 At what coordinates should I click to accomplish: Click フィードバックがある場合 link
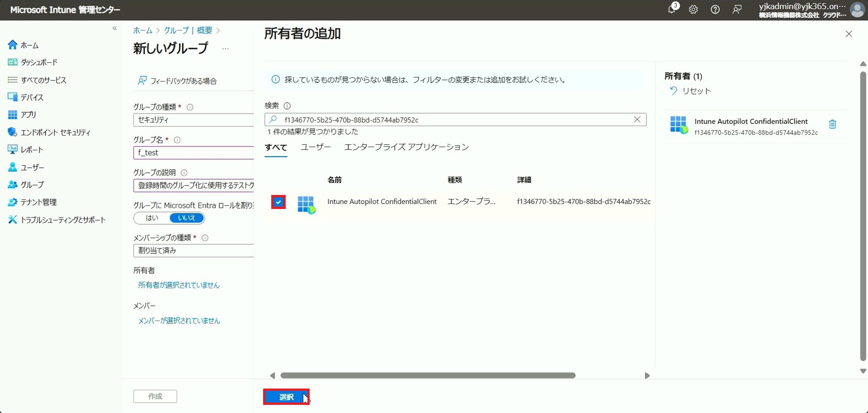point(177,81)
